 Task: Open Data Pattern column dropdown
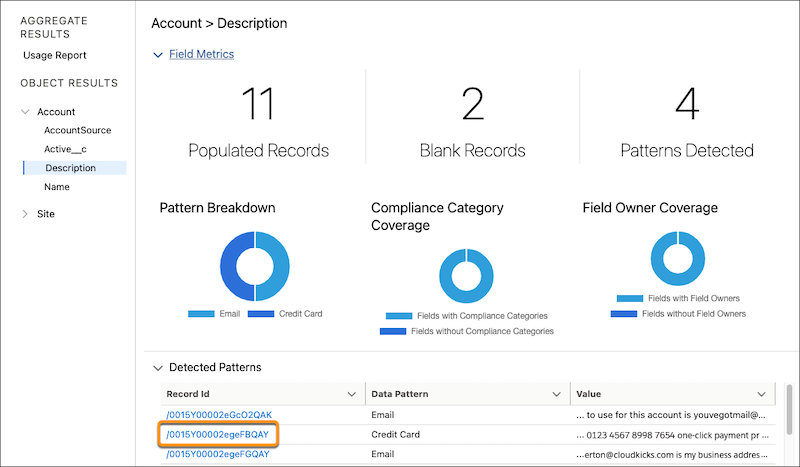click(x=558, y=394)
